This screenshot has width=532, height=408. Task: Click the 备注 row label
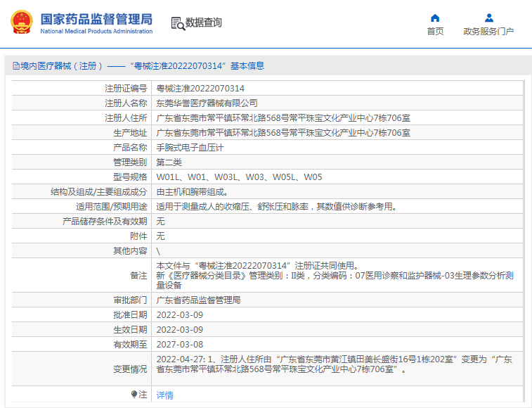point(138,276)
